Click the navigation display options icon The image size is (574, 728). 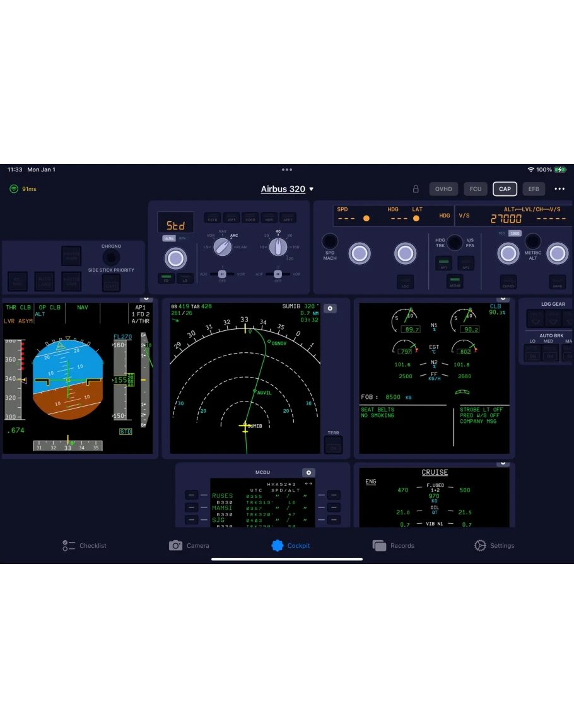(330, 308)
